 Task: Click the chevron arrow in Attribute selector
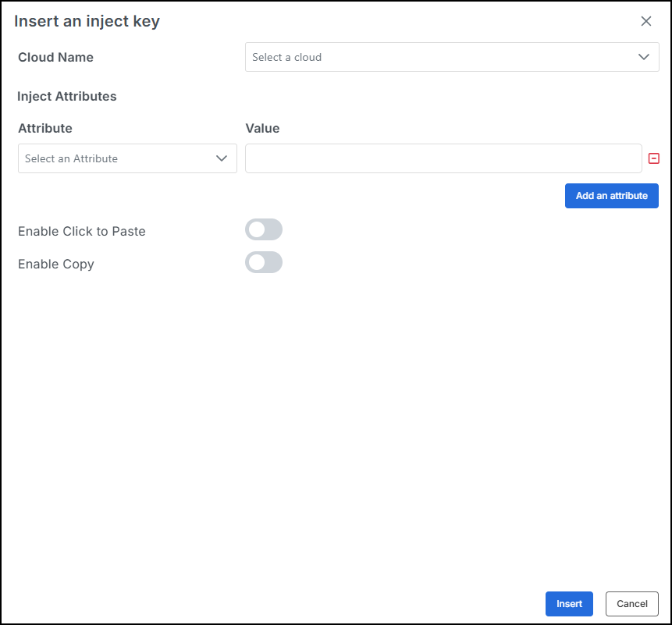[x=222, y=158]
